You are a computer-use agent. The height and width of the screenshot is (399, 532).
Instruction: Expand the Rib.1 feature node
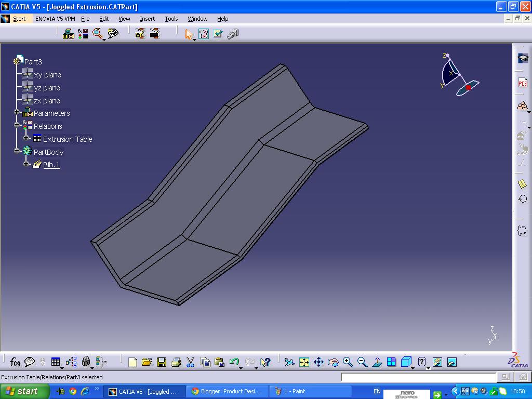pos(25,164)
